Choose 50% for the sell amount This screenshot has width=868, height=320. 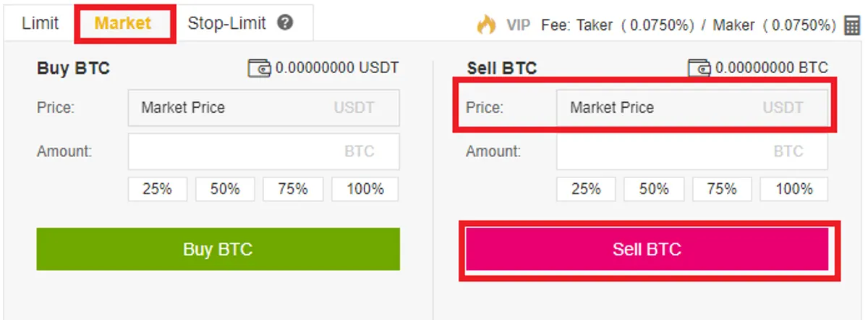click(x=654, y=189)
